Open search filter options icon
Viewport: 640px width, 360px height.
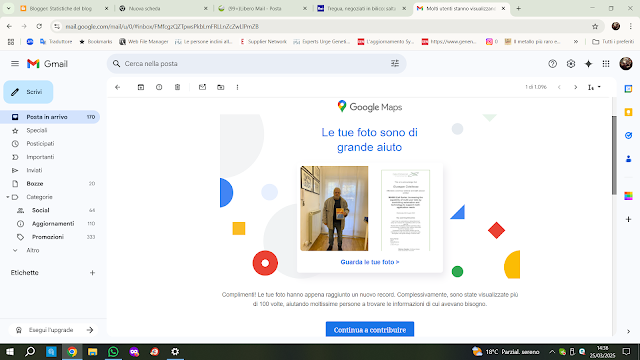coord(395,64)
